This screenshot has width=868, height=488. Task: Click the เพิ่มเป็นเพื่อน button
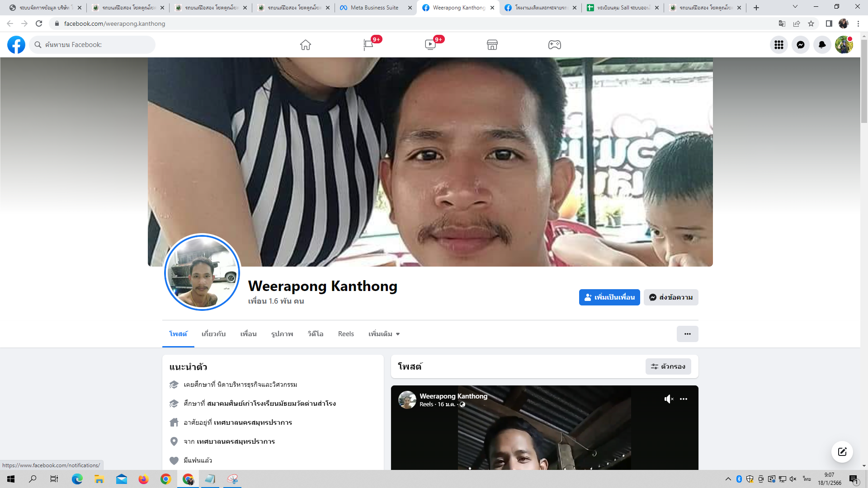tap(609, 297)
